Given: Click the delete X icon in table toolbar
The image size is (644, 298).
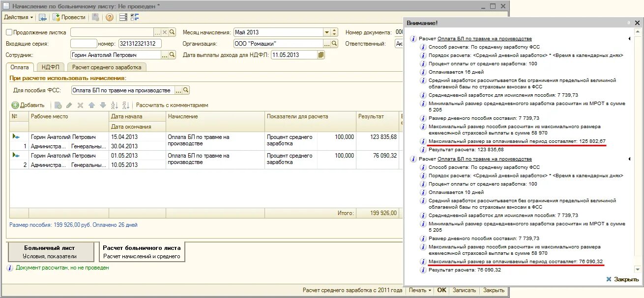Looking at the screenshot, I should [80, 105].
